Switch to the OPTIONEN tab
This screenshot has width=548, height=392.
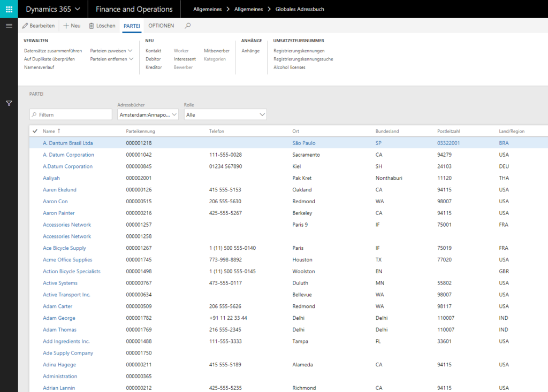tap(161, 26)
